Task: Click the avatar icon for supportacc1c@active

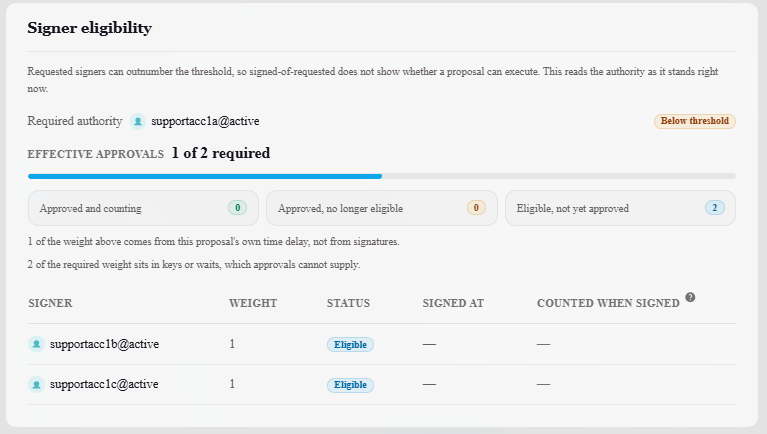Action: (x=36, y=385)
